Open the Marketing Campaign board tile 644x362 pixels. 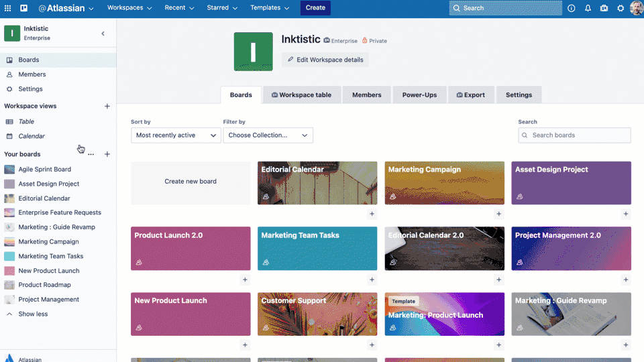tap(444, 183)
